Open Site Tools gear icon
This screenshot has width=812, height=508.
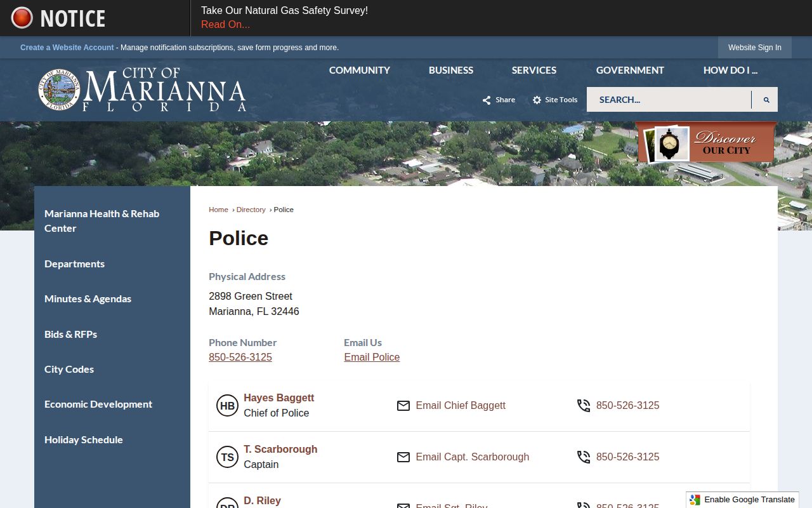point(537,100)
